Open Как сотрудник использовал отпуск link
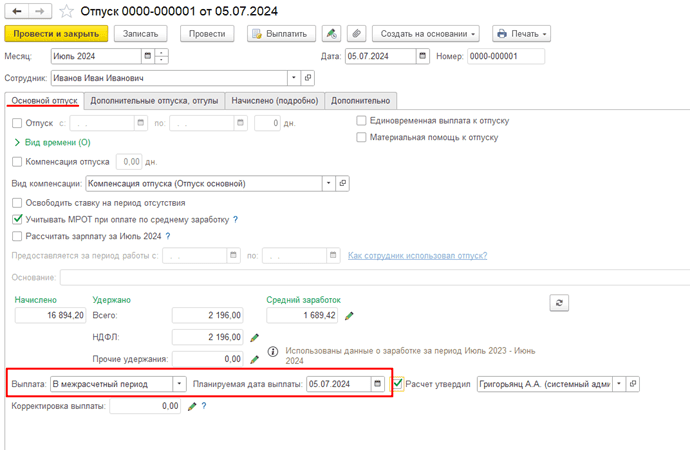The image size is (690, 450). click(x=418, y=256)
